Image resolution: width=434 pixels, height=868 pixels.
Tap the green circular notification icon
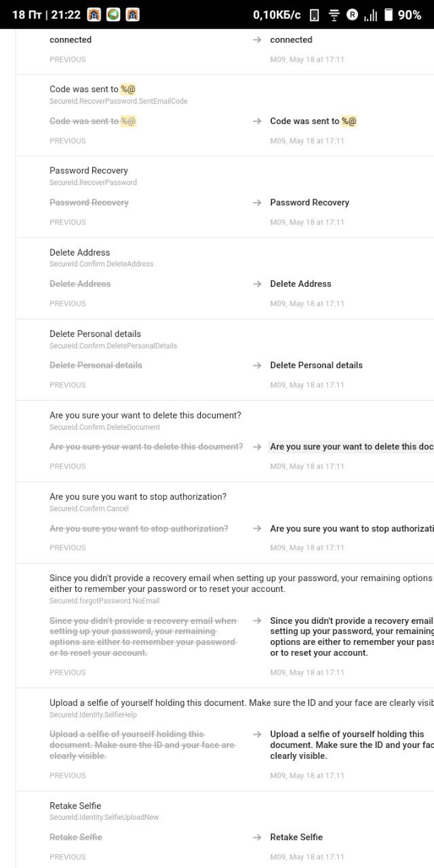[113, 15]
